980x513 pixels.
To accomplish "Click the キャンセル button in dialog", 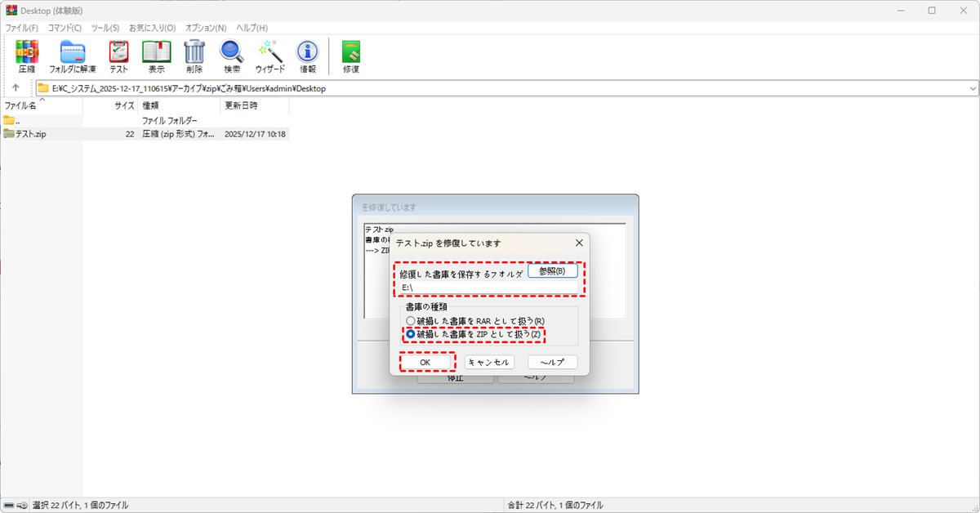I will pyautogui.click(x=489, y=362).
